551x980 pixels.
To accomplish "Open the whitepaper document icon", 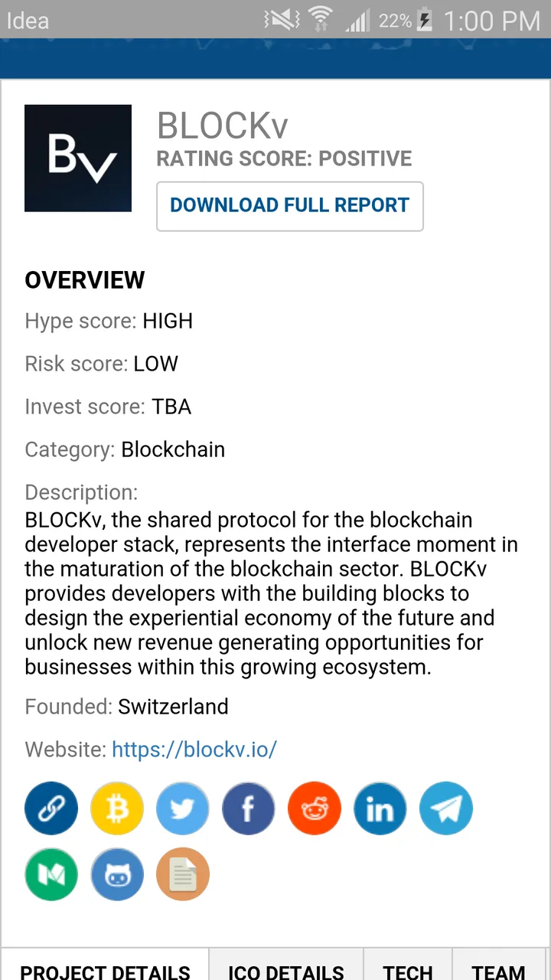I will 183,874.
